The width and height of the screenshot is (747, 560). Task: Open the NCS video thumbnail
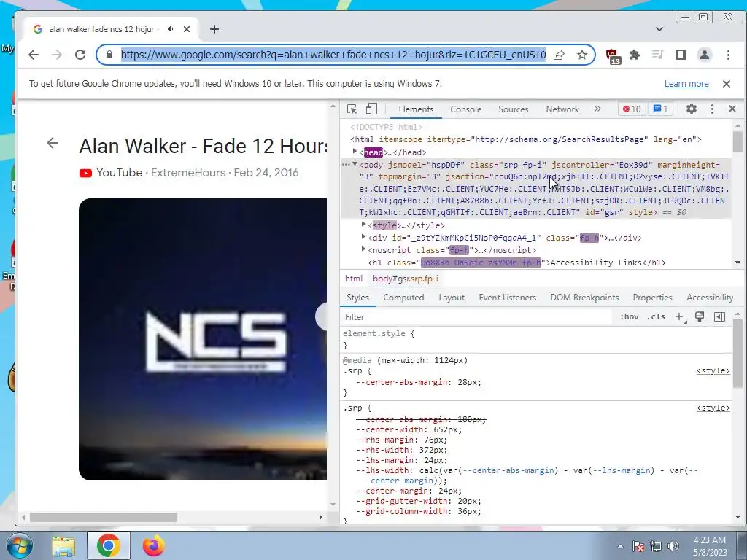tap(203, 339)
